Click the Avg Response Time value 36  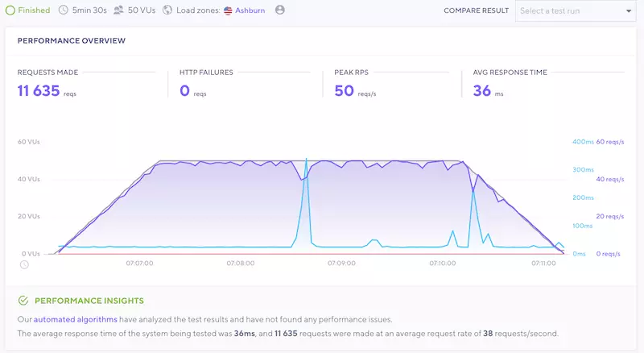click(481, 91)
